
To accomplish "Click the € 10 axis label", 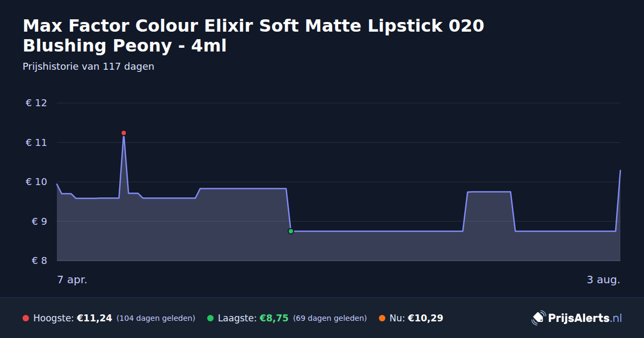I will click(x=36, y=182).
